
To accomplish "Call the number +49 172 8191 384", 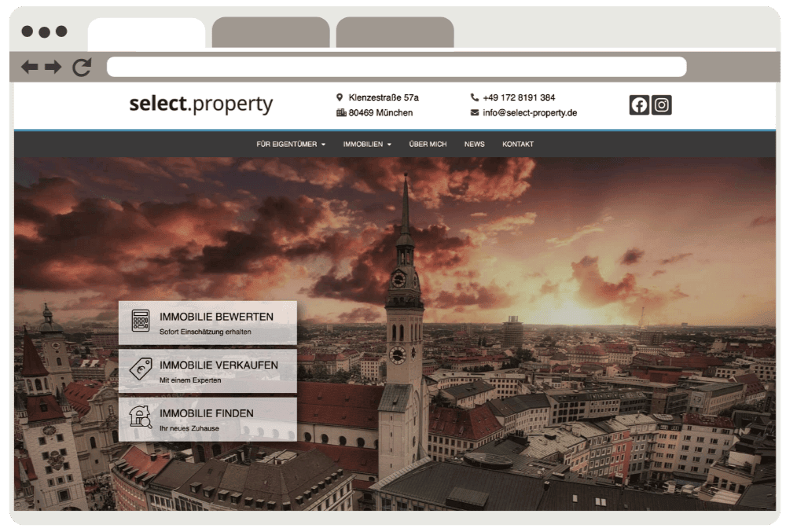I will [519, 97].
